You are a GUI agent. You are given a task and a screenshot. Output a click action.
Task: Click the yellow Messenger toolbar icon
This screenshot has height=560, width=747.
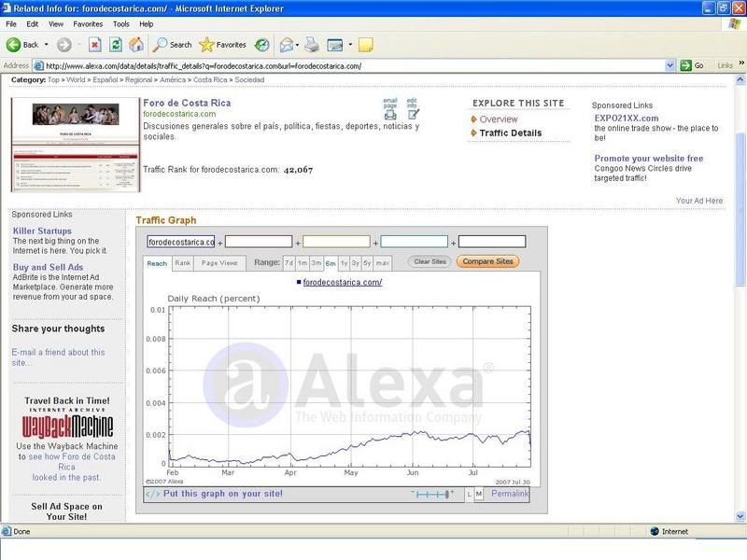click(365, 45)
